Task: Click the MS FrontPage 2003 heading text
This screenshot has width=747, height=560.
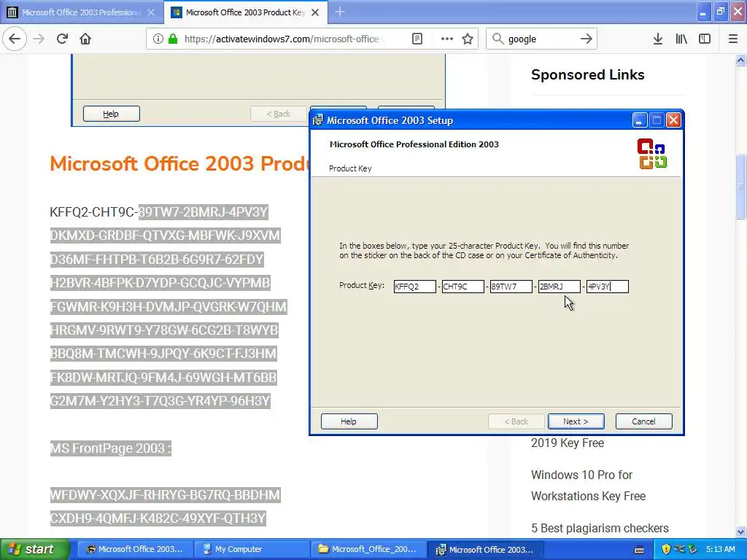Action: pyautogui.click(x=111, y=448)
